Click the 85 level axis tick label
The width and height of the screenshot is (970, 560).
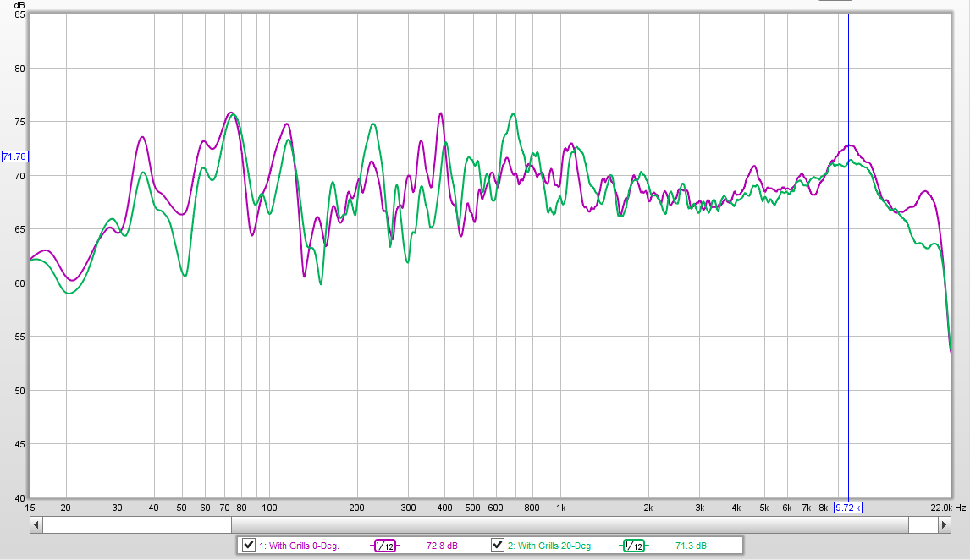tap(19, 15)
